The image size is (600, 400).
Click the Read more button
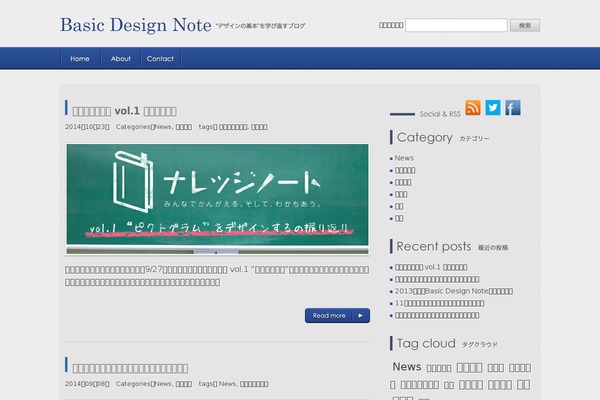pyautogui.click(x=337, y=315)
